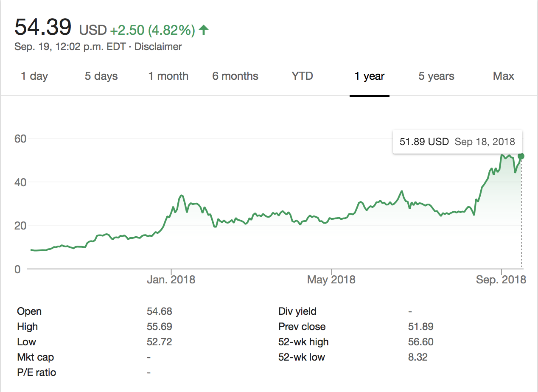Switch to the 1 day tab

pos(34,76)
